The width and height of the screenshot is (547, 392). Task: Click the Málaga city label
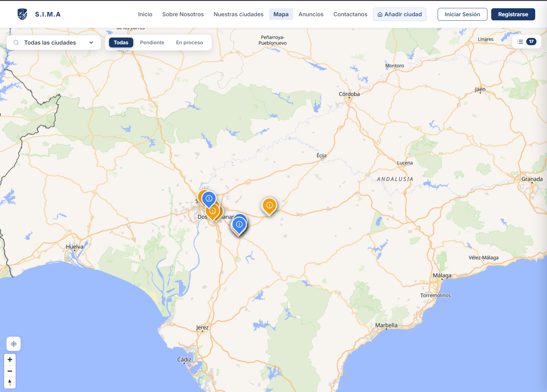coord(442,276)
